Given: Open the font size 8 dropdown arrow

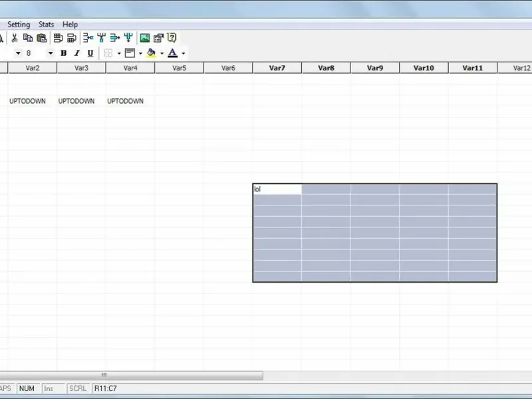Looking at the screenshot, I should tap(51, 53).
